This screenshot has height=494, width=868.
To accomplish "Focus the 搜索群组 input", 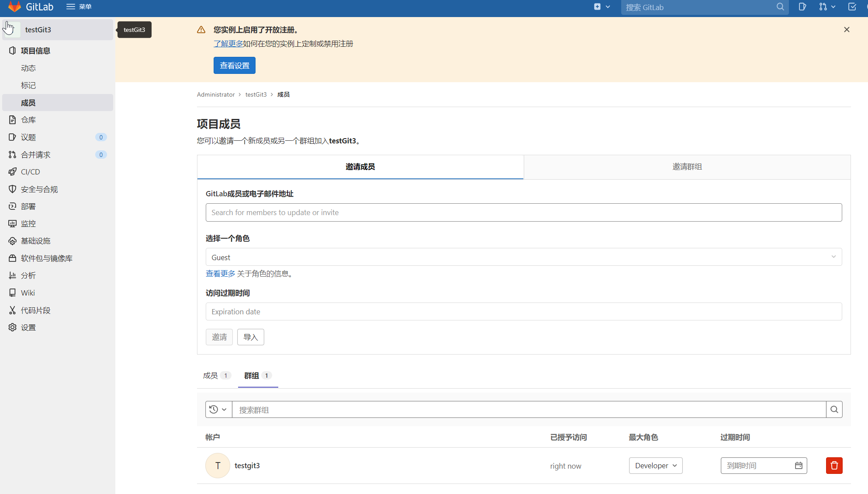I will (529, 410).
